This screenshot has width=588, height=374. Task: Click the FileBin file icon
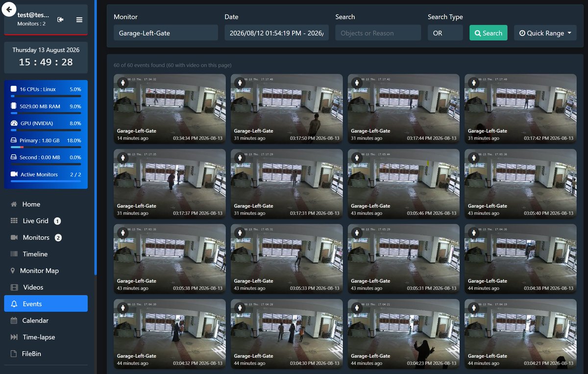pyautogui.click(x=13, y=354)
